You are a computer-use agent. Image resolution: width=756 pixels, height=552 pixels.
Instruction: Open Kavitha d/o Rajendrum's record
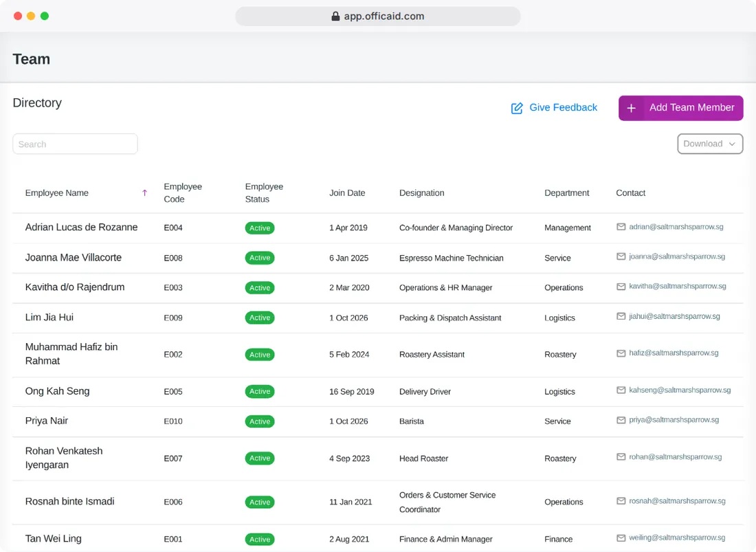[75, 287]
